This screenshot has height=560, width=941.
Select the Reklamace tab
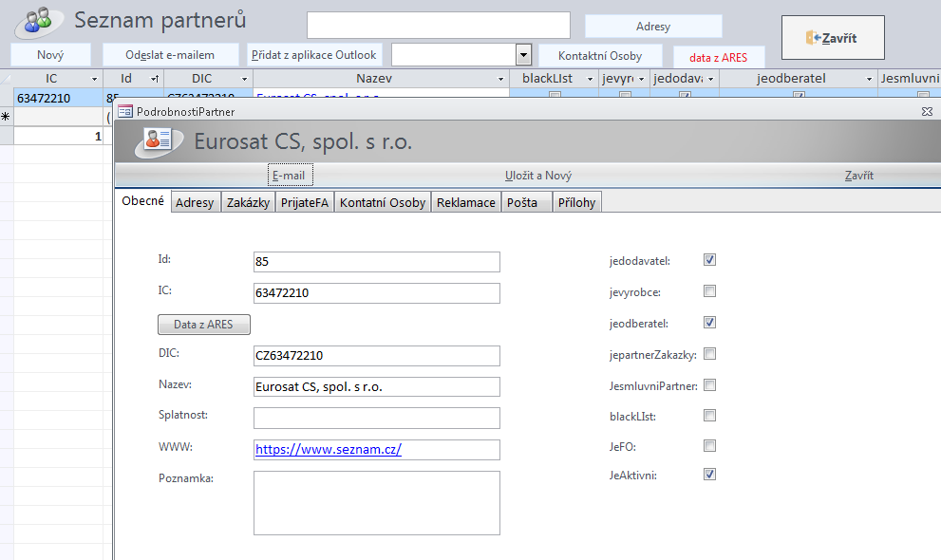pyautogui.click(x=465, y=202)
